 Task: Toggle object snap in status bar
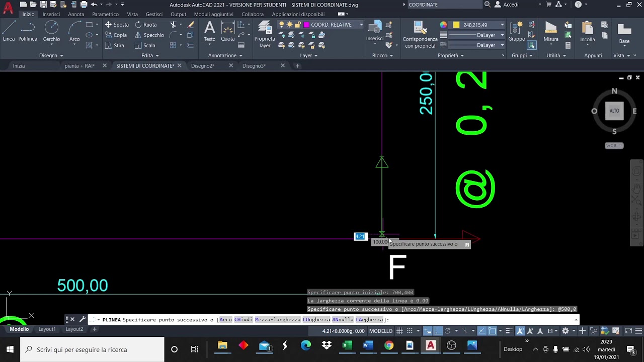(492, 331)
